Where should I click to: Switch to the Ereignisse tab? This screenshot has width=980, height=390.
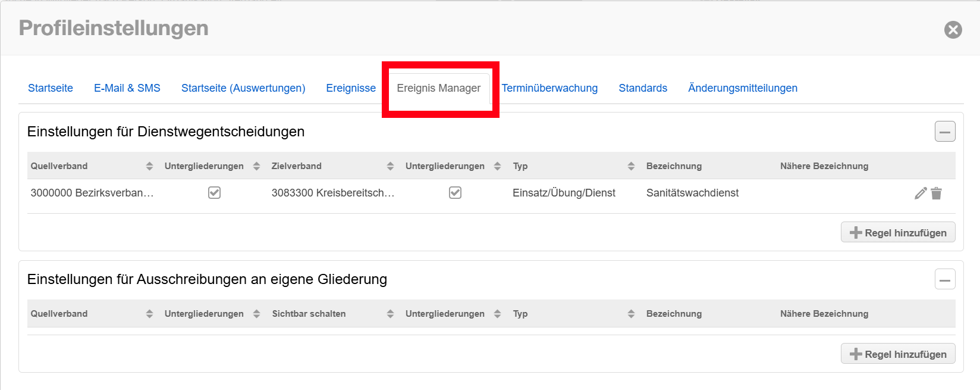(x=351, y=88)
